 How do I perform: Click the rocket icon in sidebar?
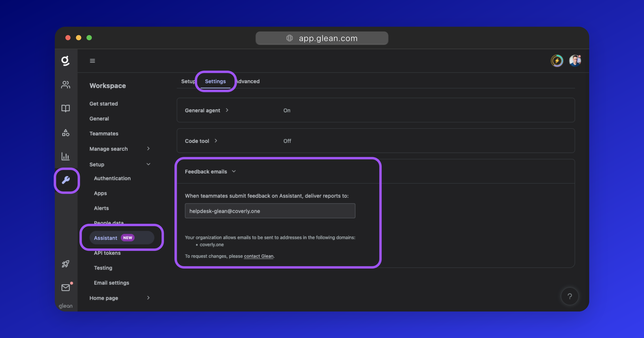(x=66, y=264)
